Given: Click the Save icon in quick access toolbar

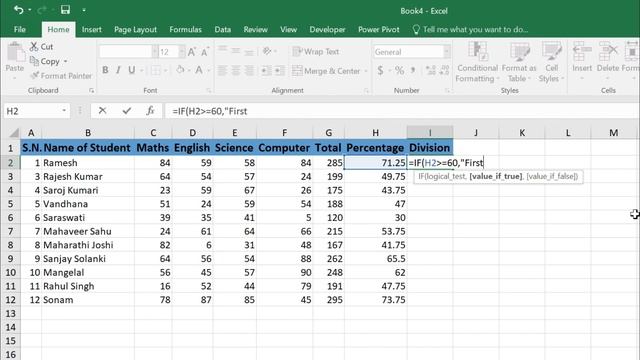Looking at the screenshot, I should (x=65, y=10).
